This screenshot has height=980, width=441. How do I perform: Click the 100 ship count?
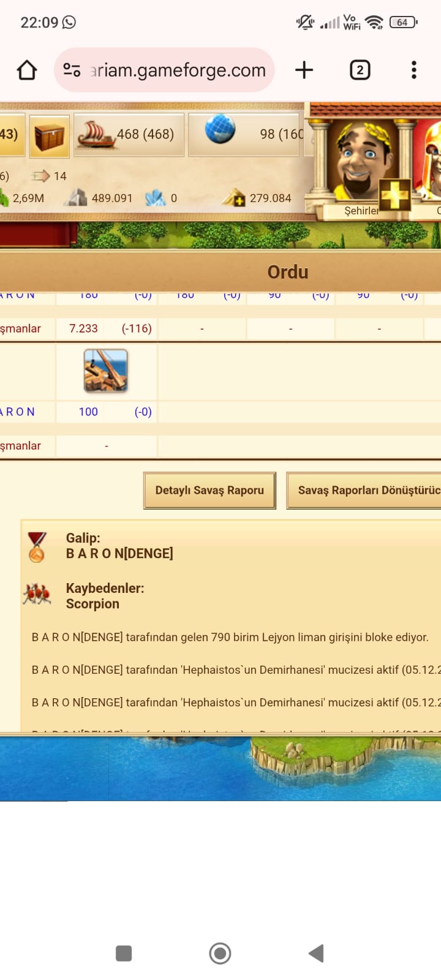coord(88,412)
